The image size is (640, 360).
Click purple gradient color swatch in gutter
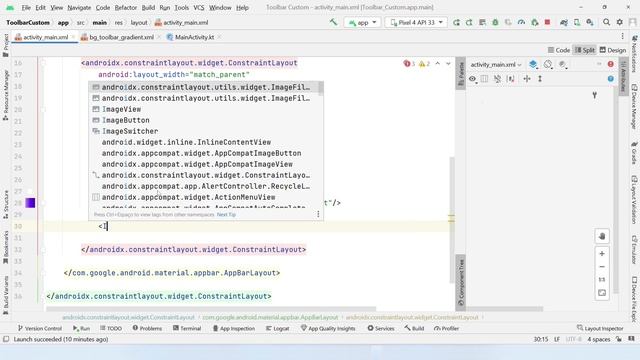click(30, 203)
